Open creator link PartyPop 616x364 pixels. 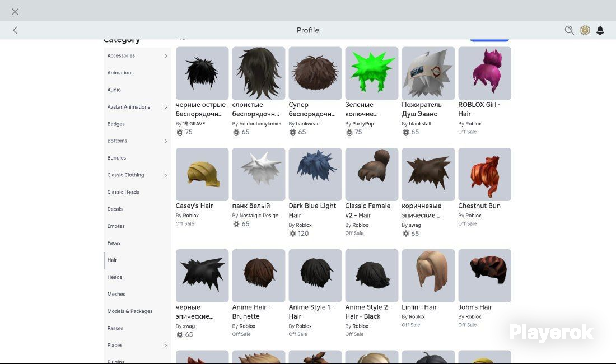pos(363,124)
